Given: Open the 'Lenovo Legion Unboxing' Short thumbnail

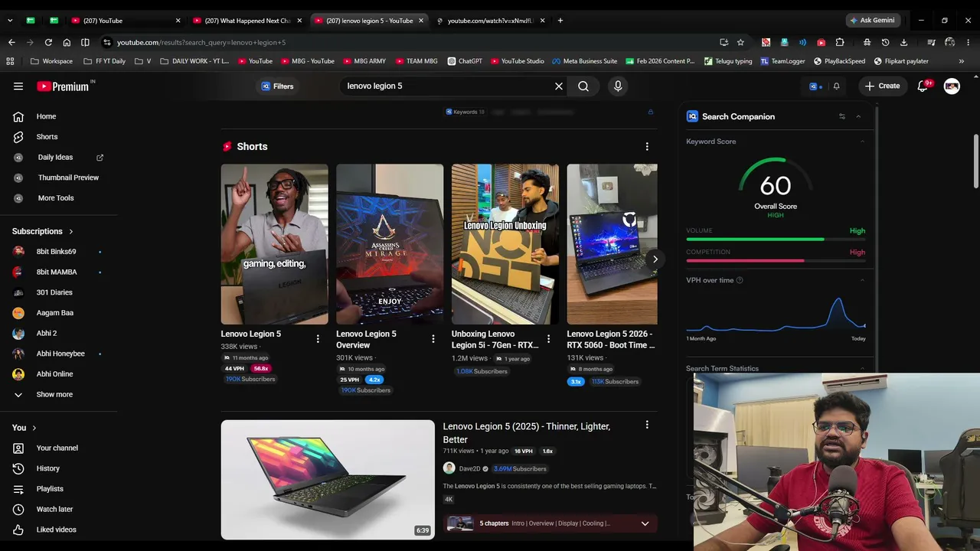Looking at the screenshot, I should [505, 244].
